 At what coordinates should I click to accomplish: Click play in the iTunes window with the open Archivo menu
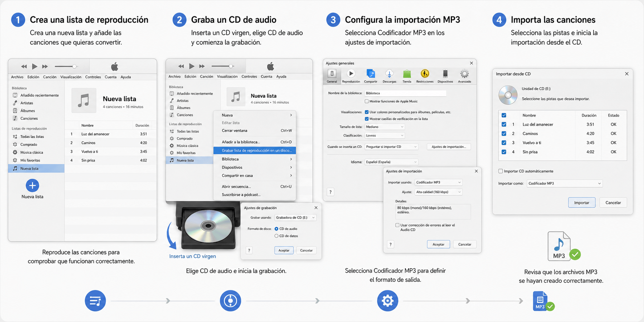coord(192,66)
